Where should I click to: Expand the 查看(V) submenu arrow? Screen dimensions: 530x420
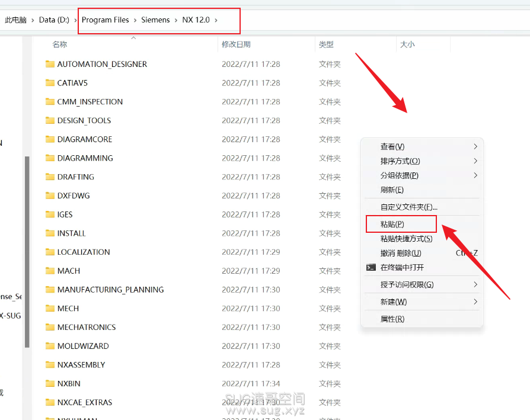point(475,146)
